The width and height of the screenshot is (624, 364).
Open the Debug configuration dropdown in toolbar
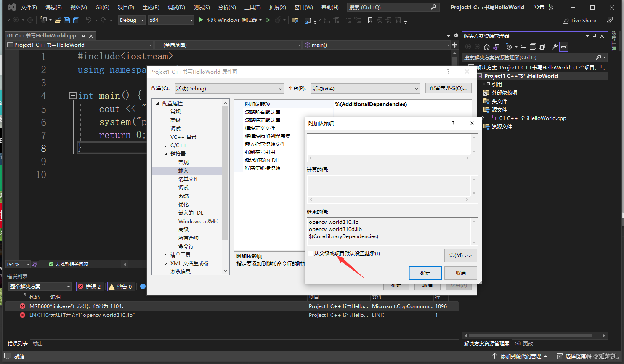pos(132,20)
